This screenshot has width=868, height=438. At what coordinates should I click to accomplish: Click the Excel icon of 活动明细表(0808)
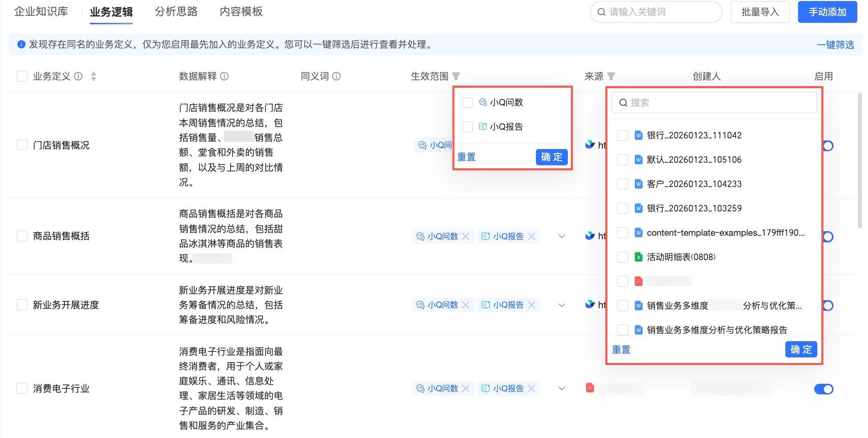coord(639,257)
